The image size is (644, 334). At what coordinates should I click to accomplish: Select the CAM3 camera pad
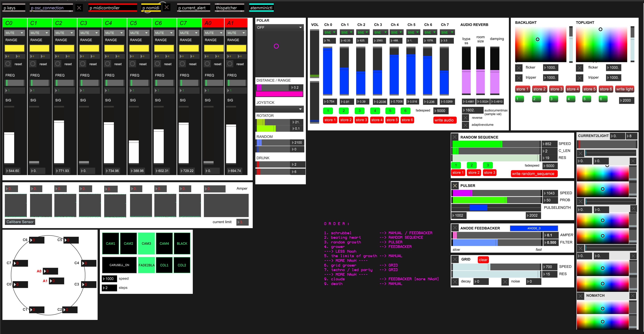tap(146, 243)
